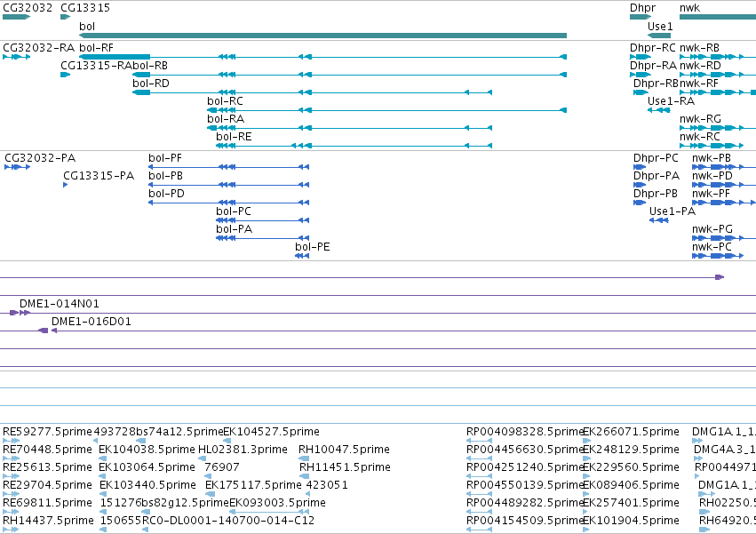This screenshot has width=756, height=534.
Task: Click the CG32032 gene label
Action: tap(28, 8)
